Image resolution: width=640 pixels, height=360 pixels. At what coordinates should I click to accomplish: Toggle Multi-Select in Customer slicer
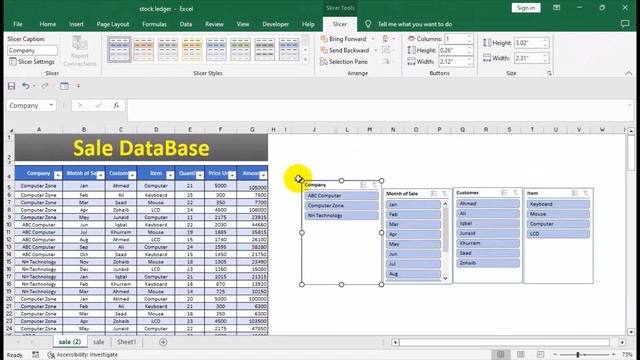click(x=504, y=192)
